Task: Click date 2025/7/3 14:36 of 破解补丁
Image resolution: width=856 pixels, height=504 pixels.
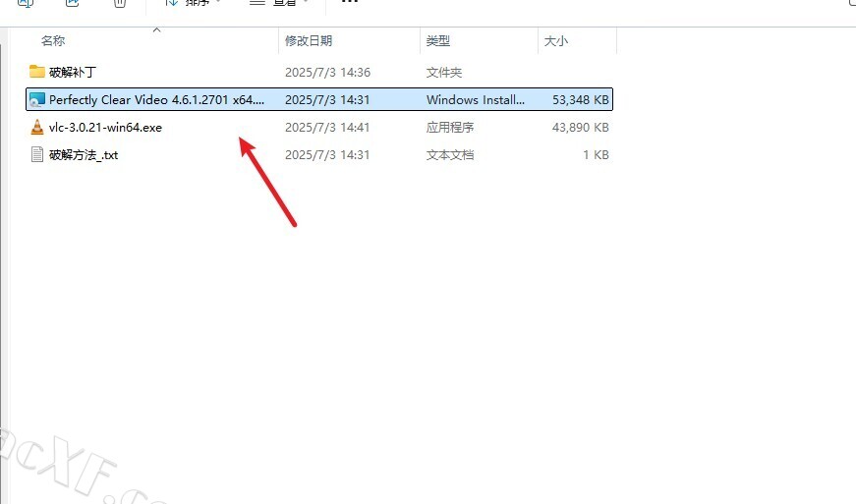Action: [327, 73]
